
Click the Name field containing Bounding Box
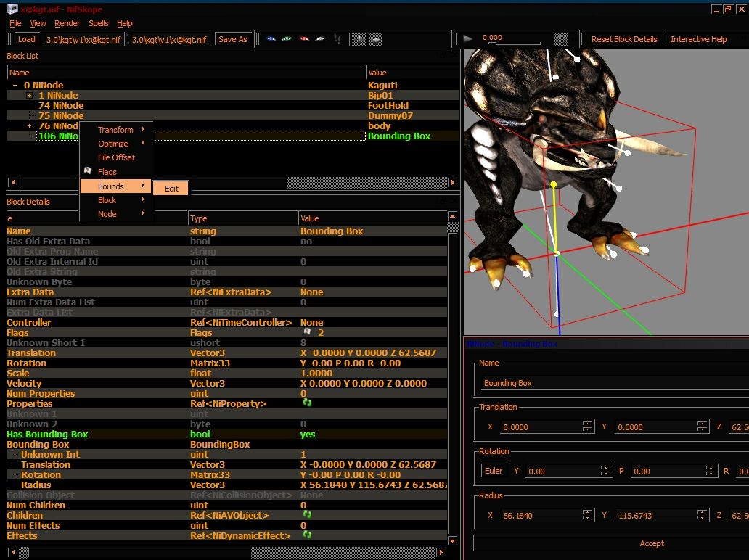614,383
